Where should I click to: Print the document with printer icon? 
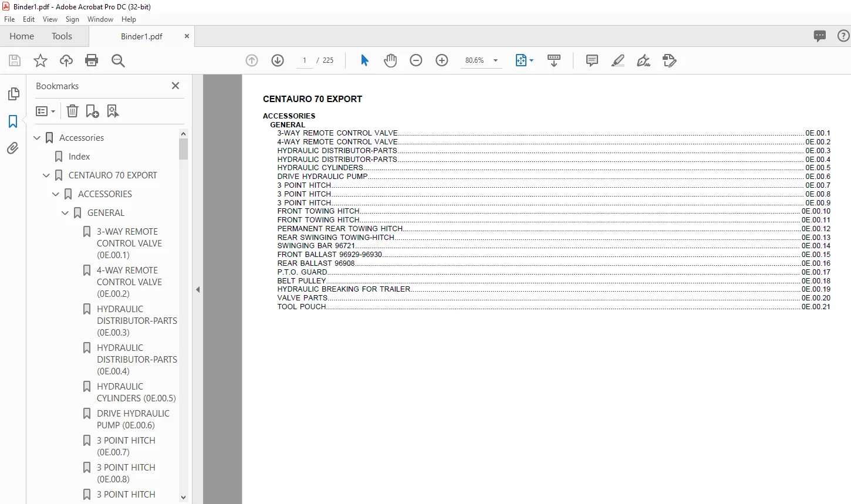coord(92,60)
